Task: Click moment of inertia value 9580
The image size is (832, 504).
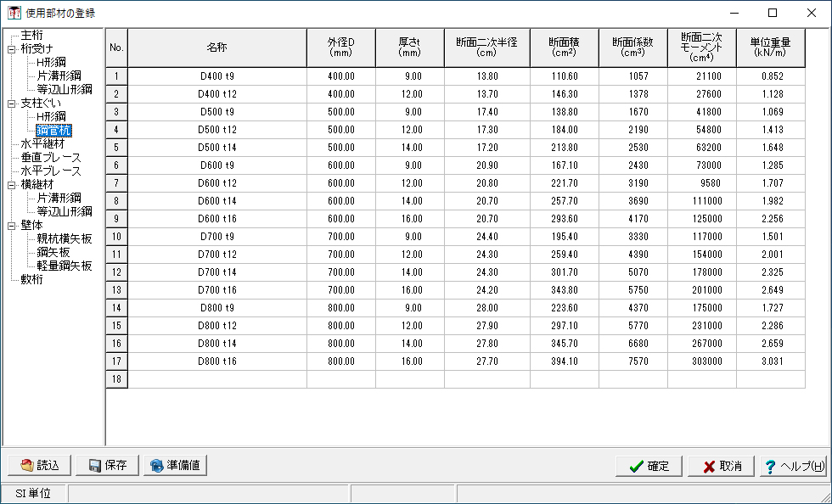Action: pos(702,183)
